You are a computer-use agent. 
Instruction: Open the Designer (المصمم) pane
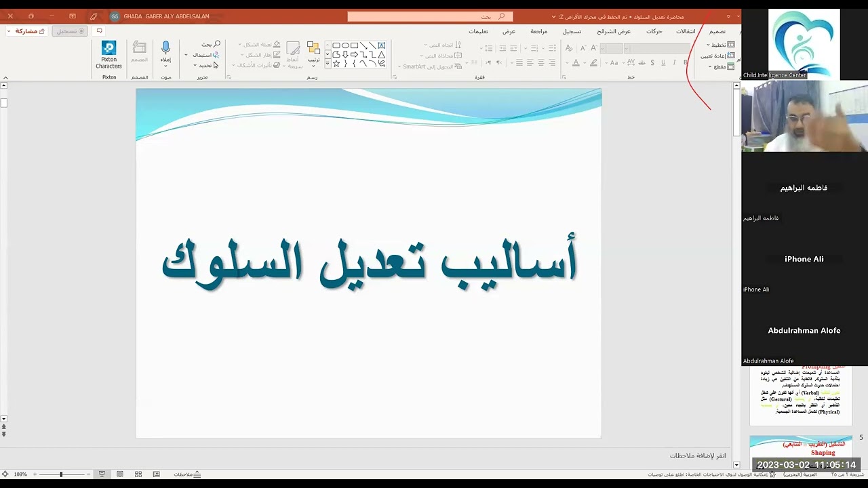pyautogui.click(x=139, y=52)
